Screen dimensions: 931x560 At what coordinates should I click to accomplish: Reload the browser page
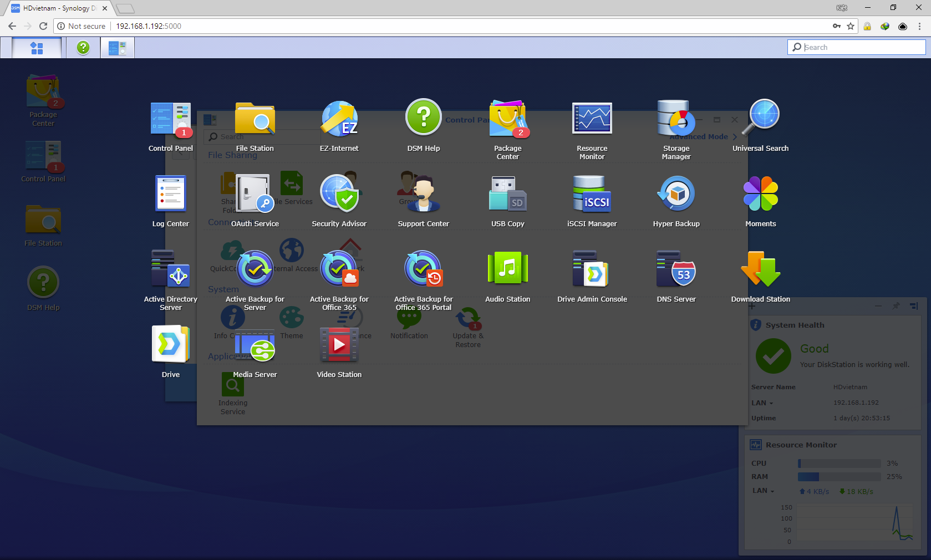43,26
